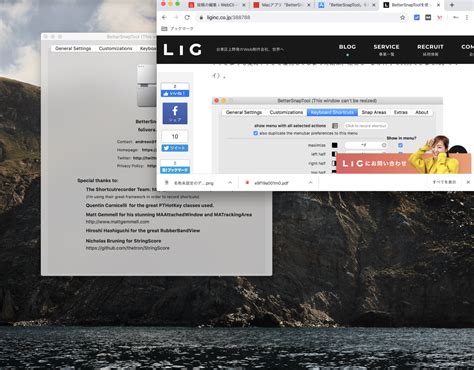Viewport: 474px width, 370px height.
Task: Close the App Store BetterSnapTool tab
Action: click(x=374, y=5)
